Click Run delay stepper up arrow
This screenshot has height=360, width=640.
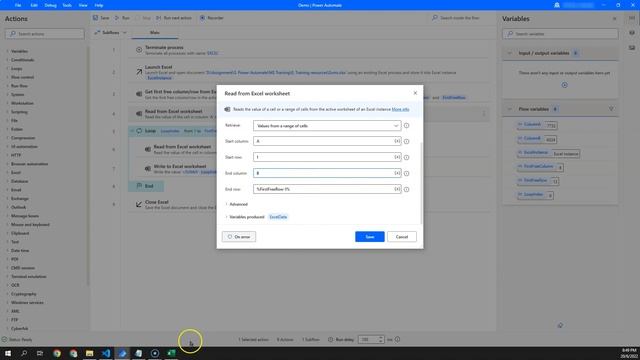pos(381,338)
